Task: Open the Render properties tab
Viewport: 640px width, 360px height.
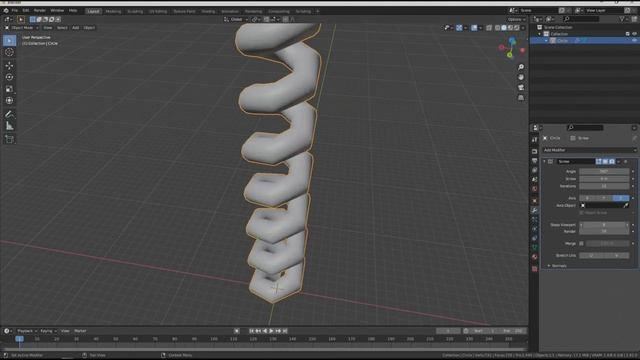Action: [535, 151]
